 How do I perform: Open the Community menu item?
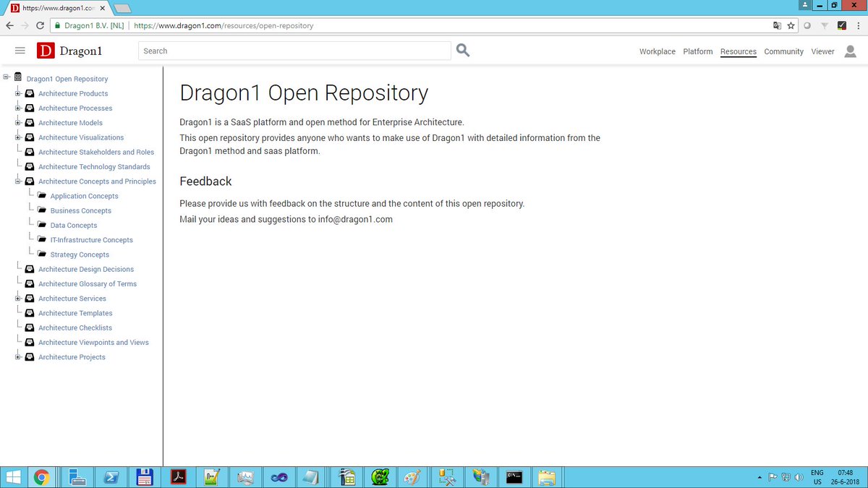tap(783, 51)
